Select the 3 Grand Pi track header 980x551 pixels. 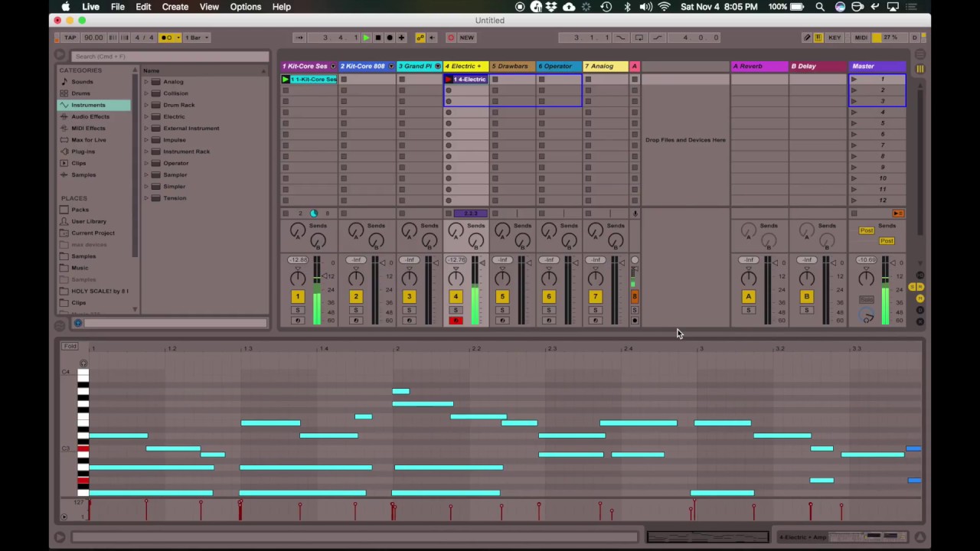coord(420,66)
